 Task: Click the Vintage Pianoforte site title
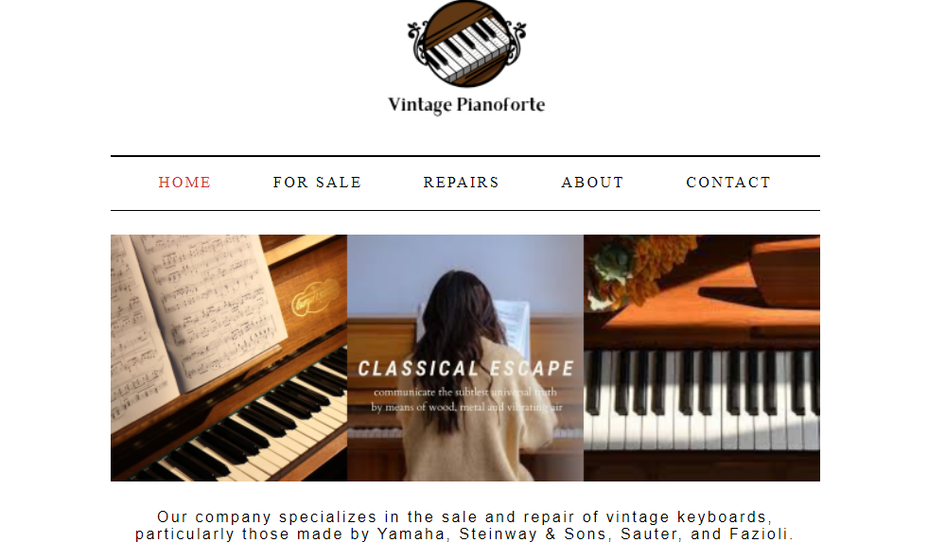pos(466,105)
